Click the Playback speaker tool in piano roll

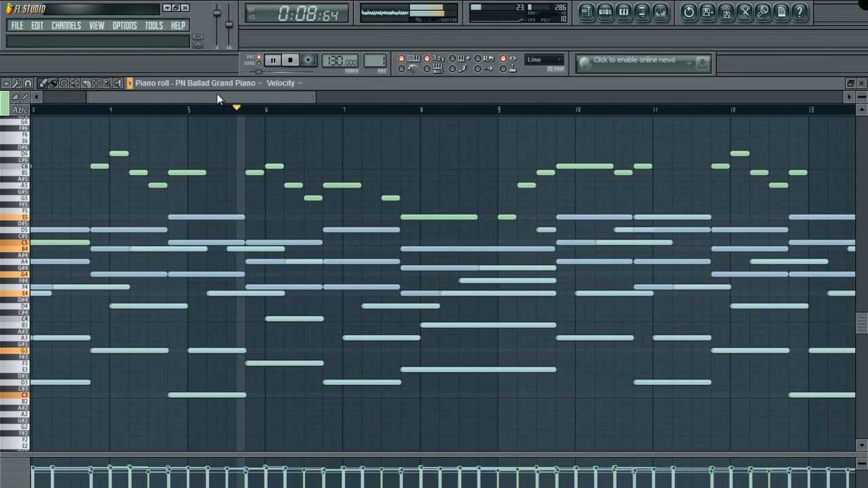118,83
